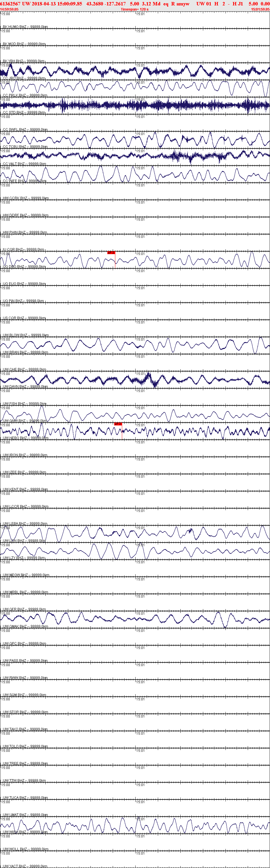Select the CC STD BHZ station label

(24, 112)
